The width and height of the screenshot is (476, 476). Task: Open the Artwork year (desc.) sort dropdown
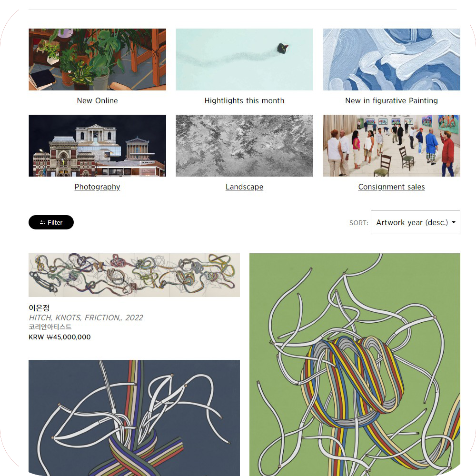tap(415, 222)
